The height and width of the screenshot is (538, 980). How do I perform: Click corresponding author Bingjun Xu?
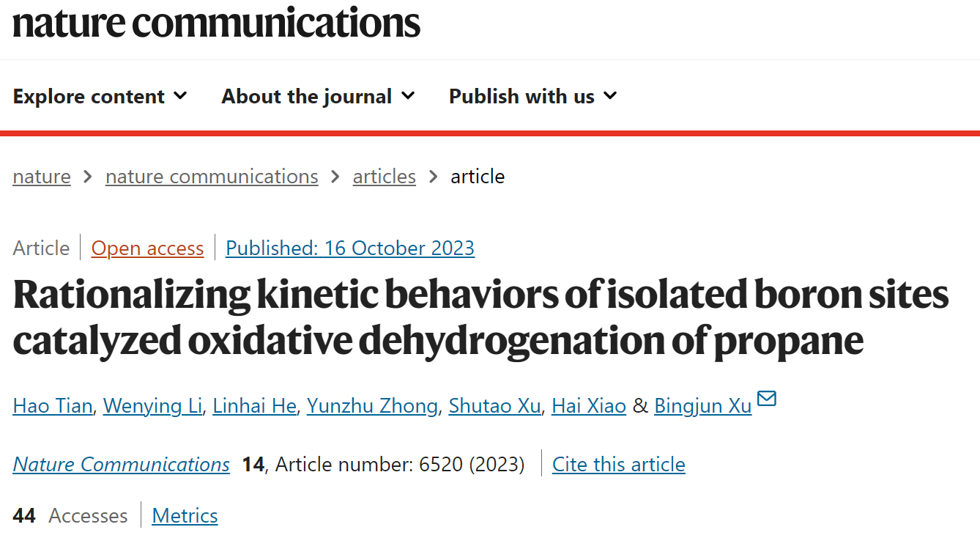point(703,405)
